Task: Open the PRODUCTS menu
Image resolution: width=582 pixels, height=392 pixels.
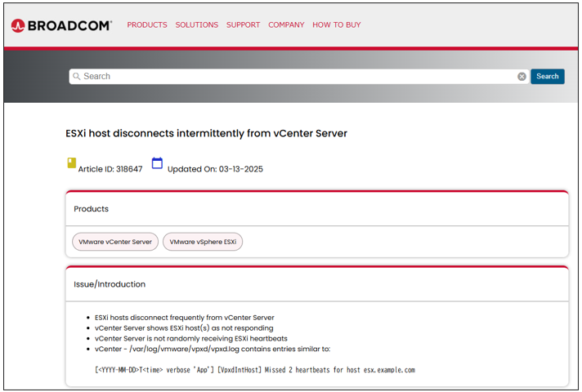Action: 147,24
